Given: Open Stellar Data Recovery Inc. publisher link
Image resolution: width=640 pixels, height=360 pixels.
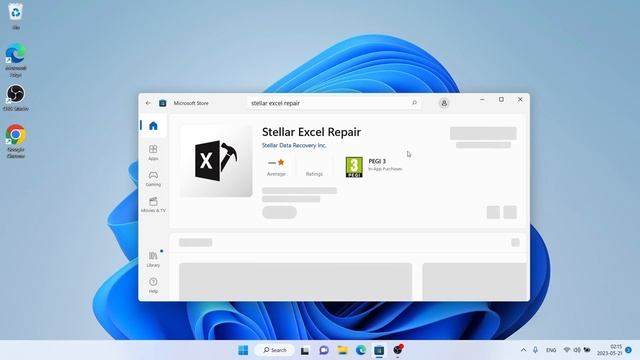Looking at the screenshot, I should coord(294,145).
